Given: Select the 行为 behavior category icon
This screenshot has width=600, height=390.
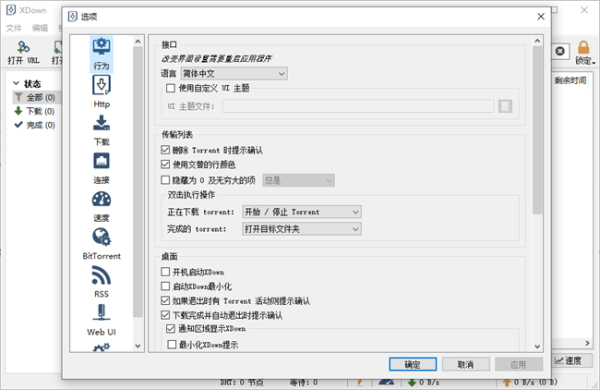Looking at the screenshot, I should pos(101,54).
